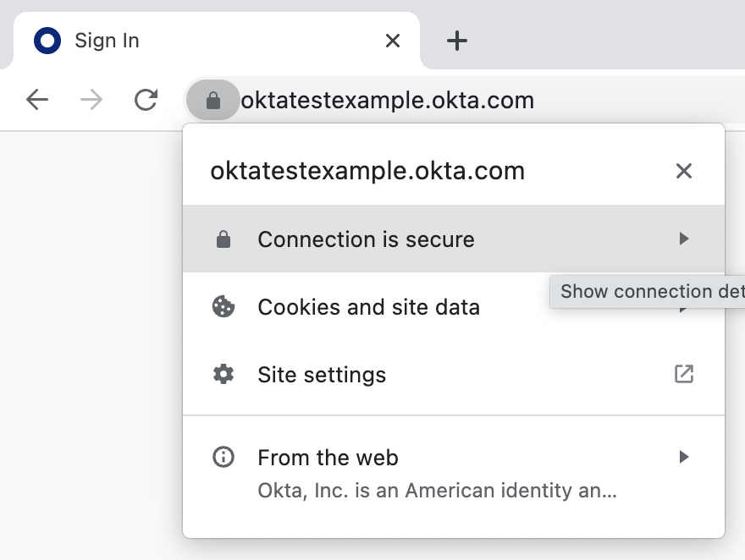Image resolution: width=745 pixels, height=560 pixels.
Task: Expand Connection is secure details arrow
Action: tap(684, 239)
